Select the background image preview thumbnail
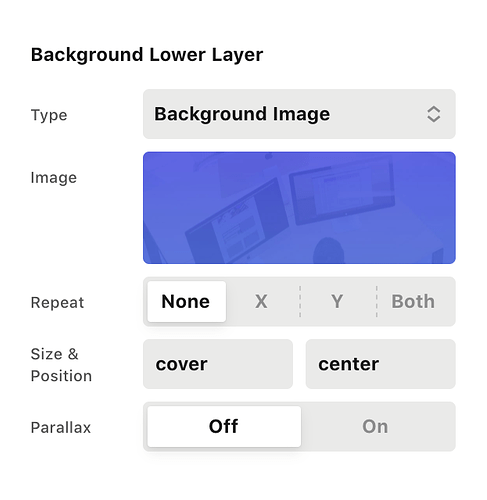The height and width of the screenshot is (500, 487). click(299, 208)
